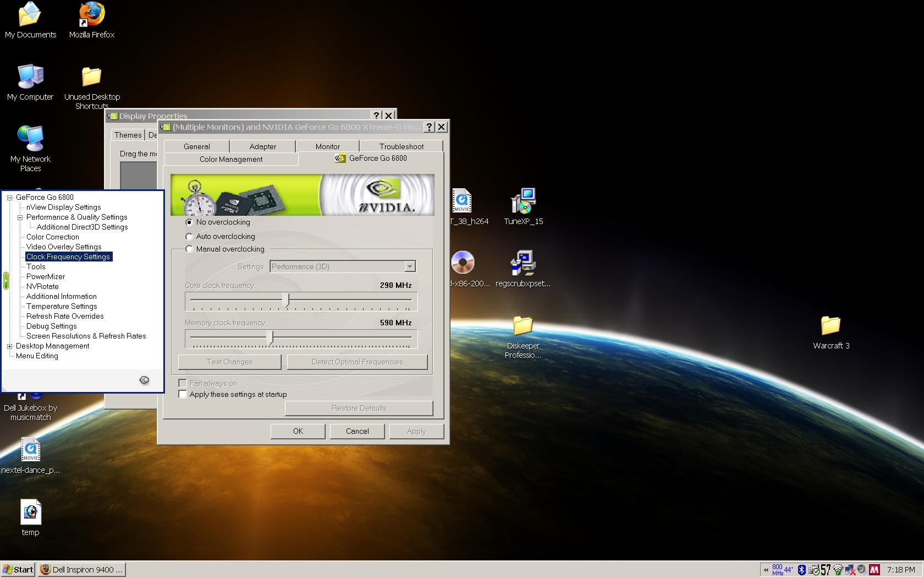Screen dimensions: 924x578
Task: Expand the Desktop Management tree node
Action: pyautogui.click(x=9, y=346)
